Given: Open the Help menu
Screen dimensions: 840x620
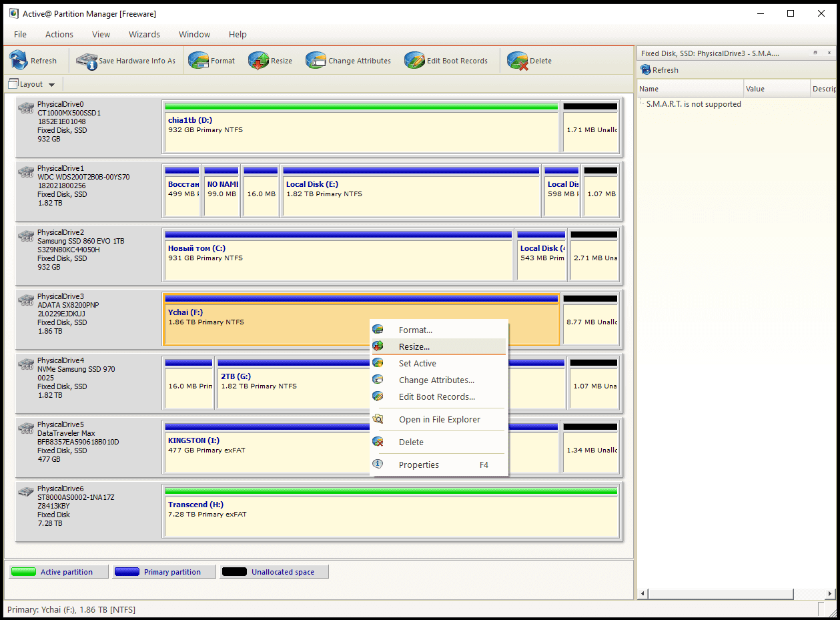Looking at the screenshot, I should (238, 34).
